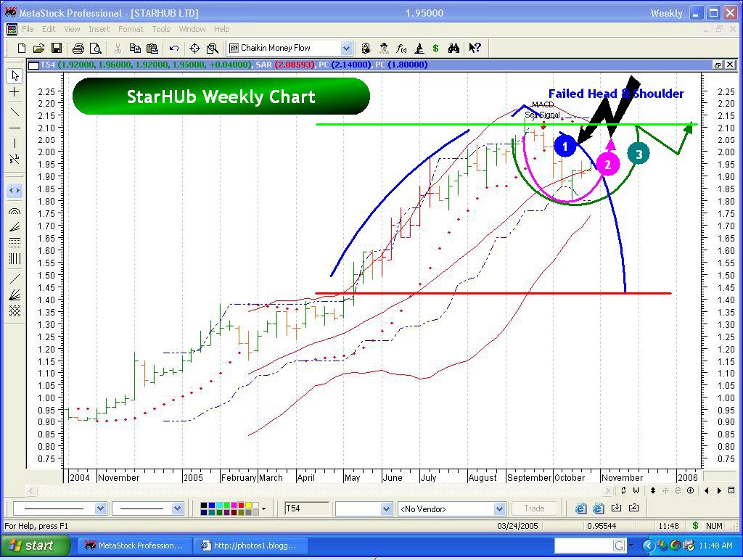
Task: Select the Fibonacci fan tool
Action: coord(15,227)
